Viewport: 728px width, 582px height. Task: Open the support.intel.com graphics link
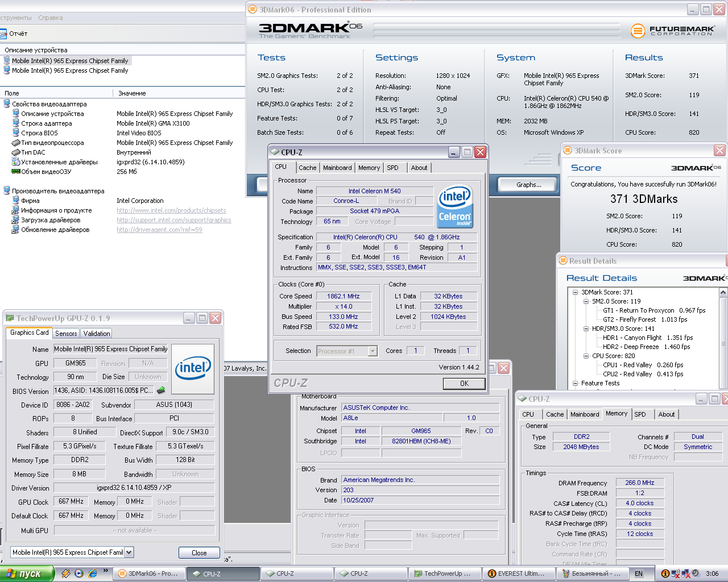pyautogui.click(x=174, y=220)
